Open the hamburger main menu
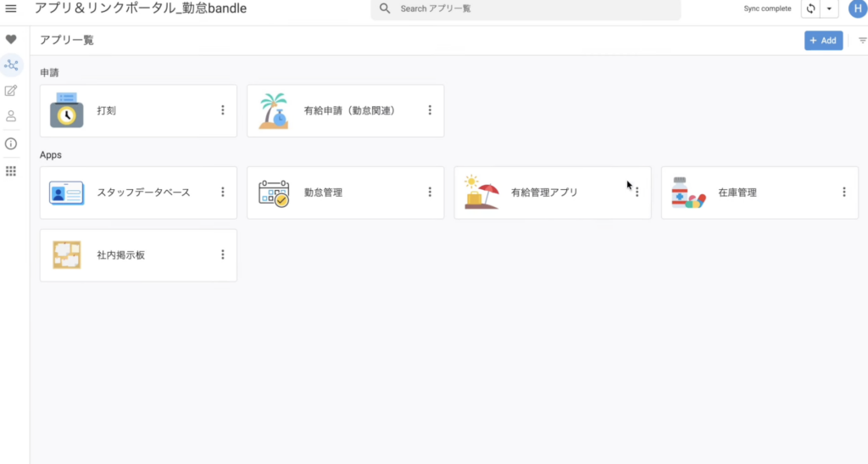868x464 pixels. (11, 8)
